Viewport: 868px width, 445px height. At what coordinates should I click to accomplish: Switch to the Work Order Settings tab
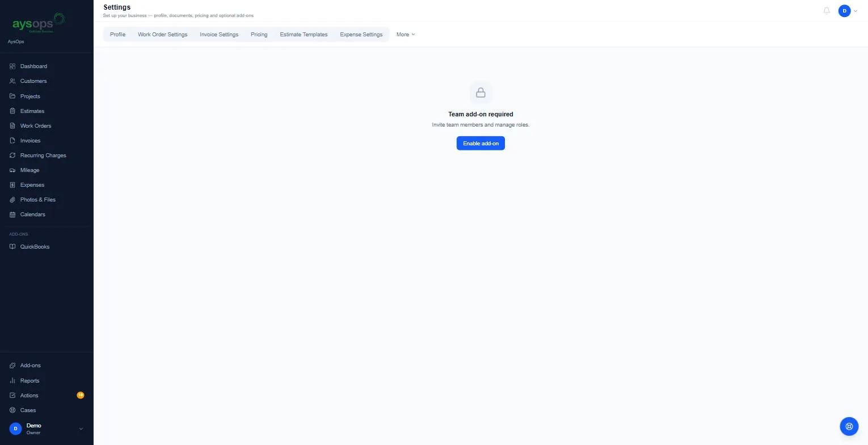pos(162,35)
